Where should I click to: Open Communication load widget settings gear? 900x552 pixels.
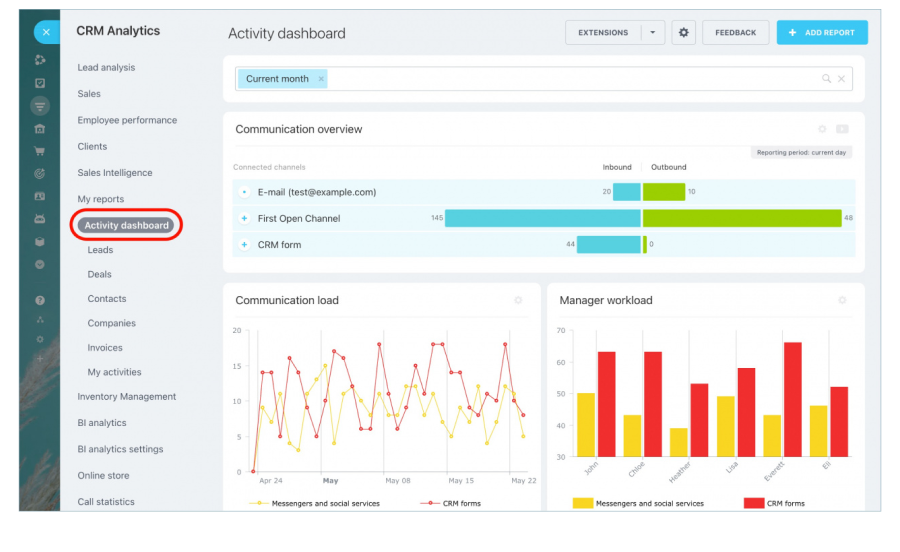tap(518, 300)
